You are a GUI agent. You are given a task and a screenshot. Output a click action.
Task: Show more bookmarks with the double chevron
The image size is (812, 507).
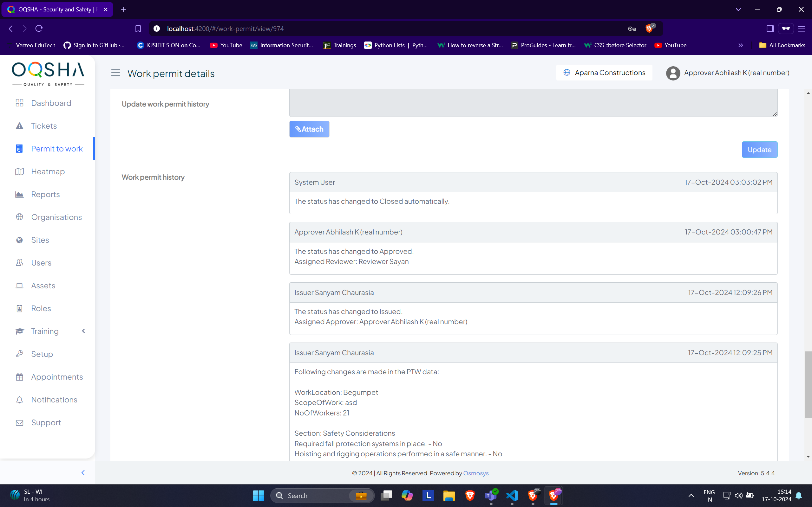pos(741,45)
